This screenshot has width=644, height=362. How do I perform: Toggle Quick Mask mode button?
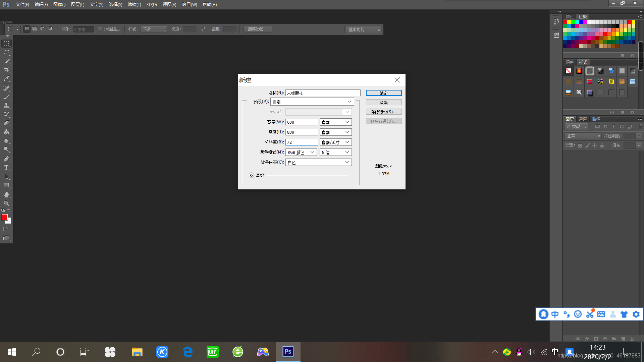click(x=6, y=229)
